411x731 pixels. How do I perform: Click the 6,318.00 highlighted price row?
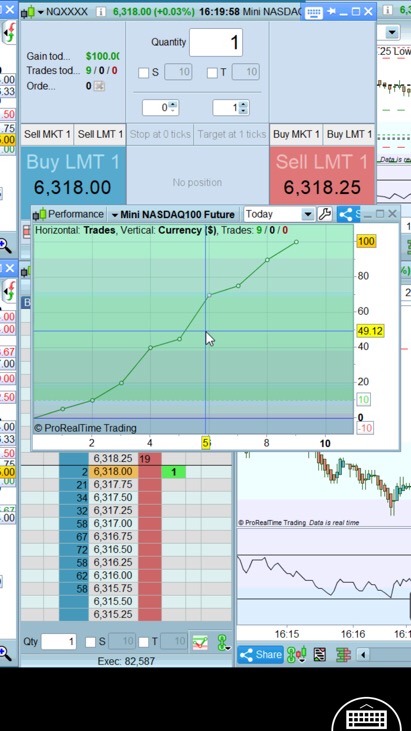point(113,472)
